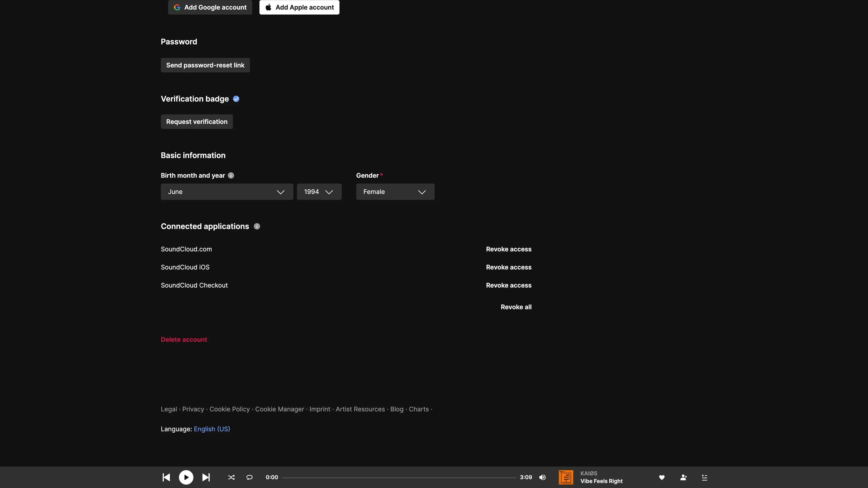
Task: Expand the birth year 1994 dropdown
Action: click(319, 192)
